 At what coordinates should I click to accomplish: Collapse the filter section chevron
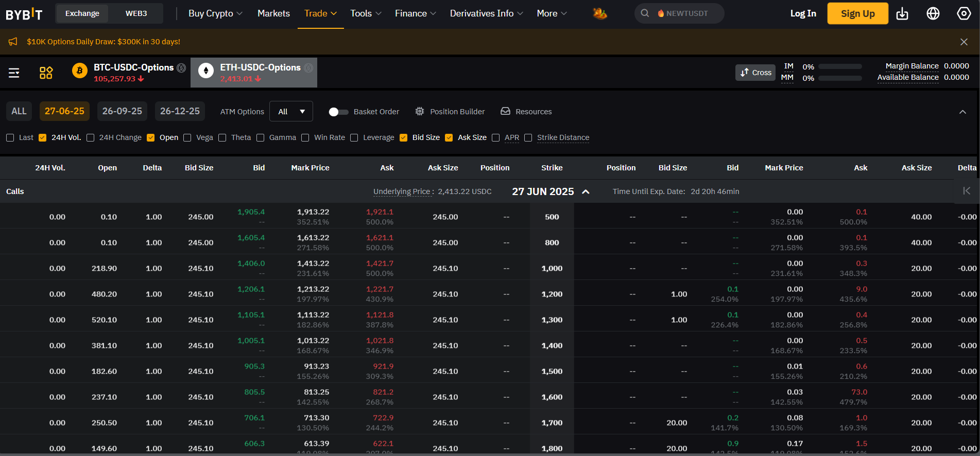[962, 112]
